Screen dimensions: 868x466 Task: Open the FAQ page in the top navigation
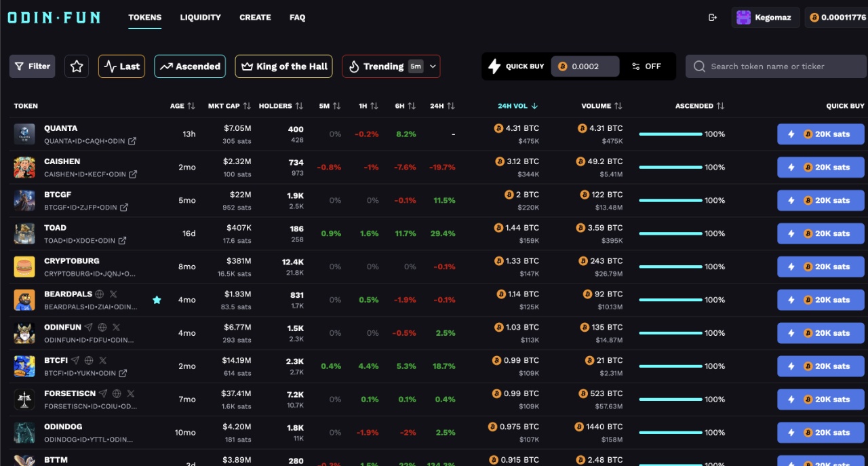297,18
